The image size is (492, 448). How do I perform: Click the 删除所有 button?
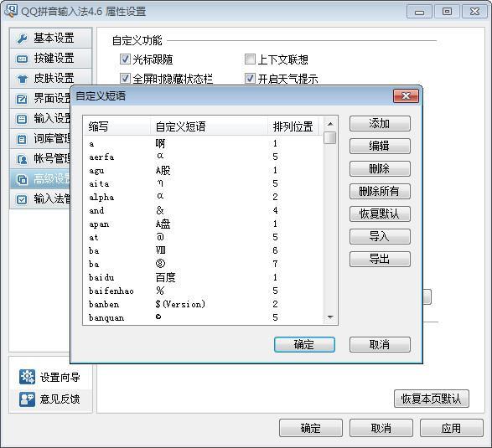pyautogui.click(x=380, y=191)
